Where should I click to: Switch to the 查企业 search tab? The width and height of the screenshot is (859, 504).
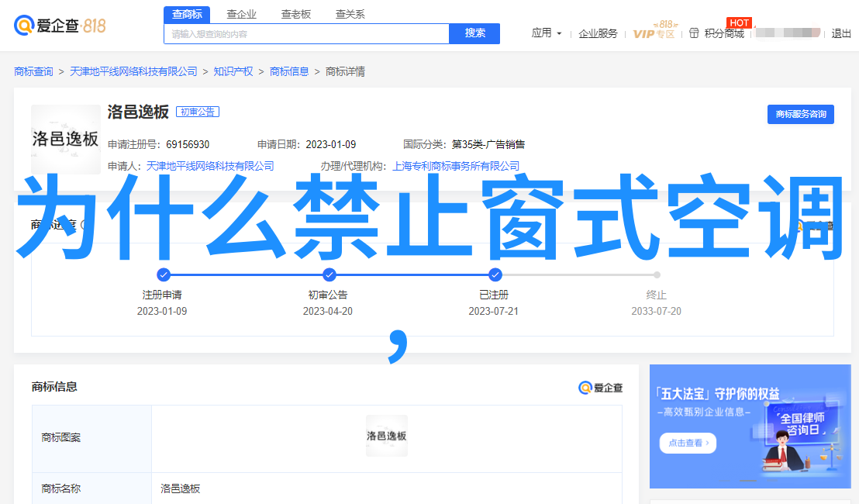(242, 14)
